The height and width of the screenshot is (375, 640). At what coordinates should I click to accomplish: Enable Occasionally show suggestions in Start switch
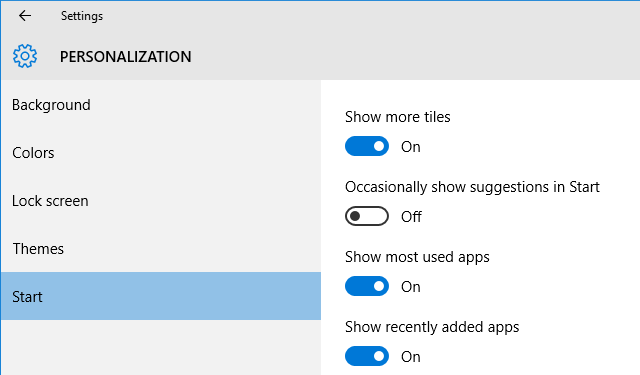point(367,216)
